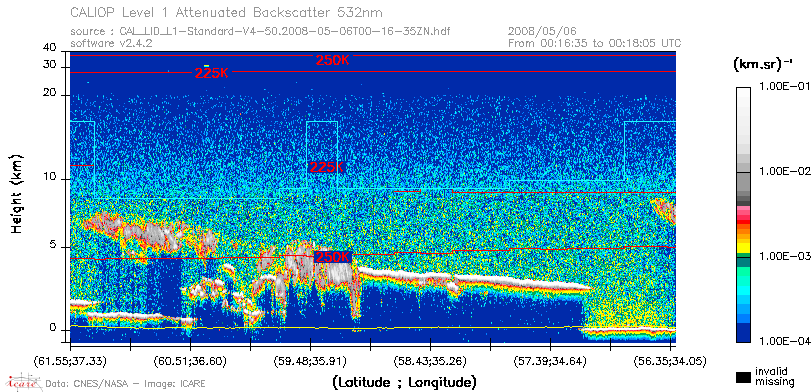
Task: Click the '225K' label near 10 km height
Action: [326, 167]
